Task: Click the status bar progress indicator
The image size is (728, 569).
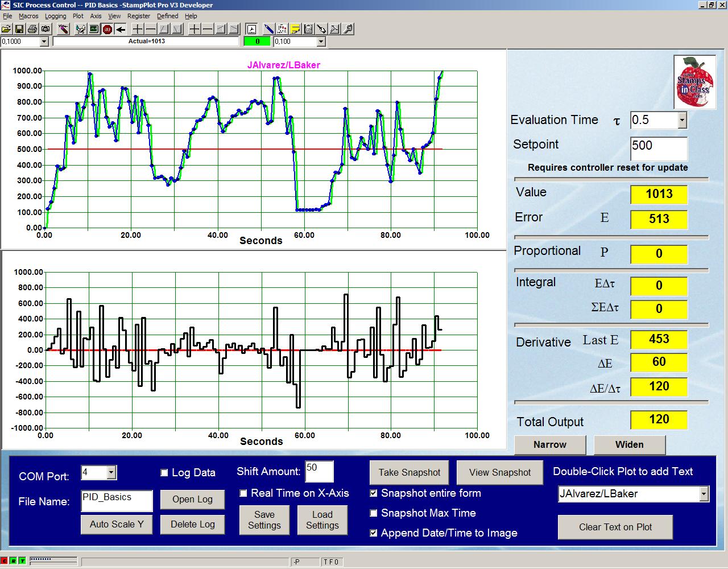Action: pos(53,561)
